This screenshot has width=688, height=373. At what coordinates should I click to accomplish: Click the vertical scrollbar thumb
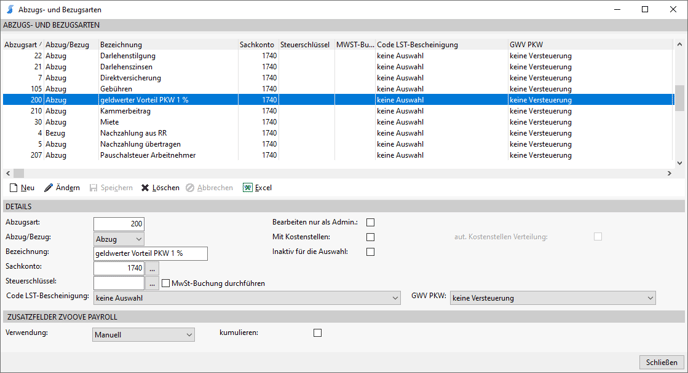point(679,98)
